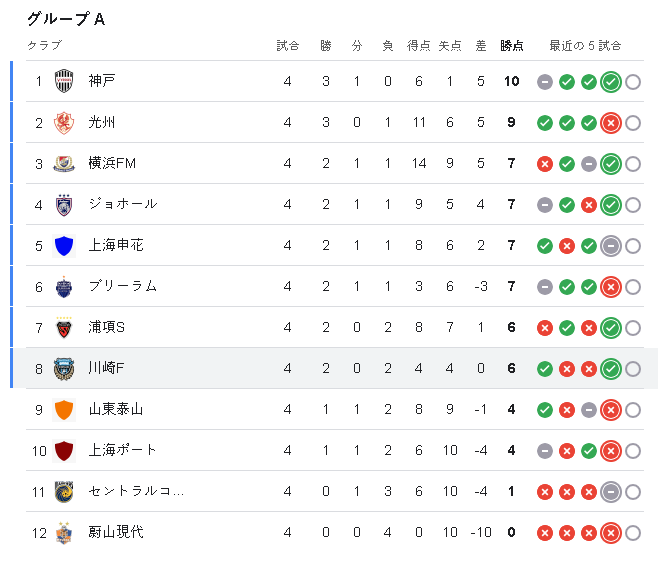
Task: Click the 浦項S club crest icon
Action: (64, 327)
